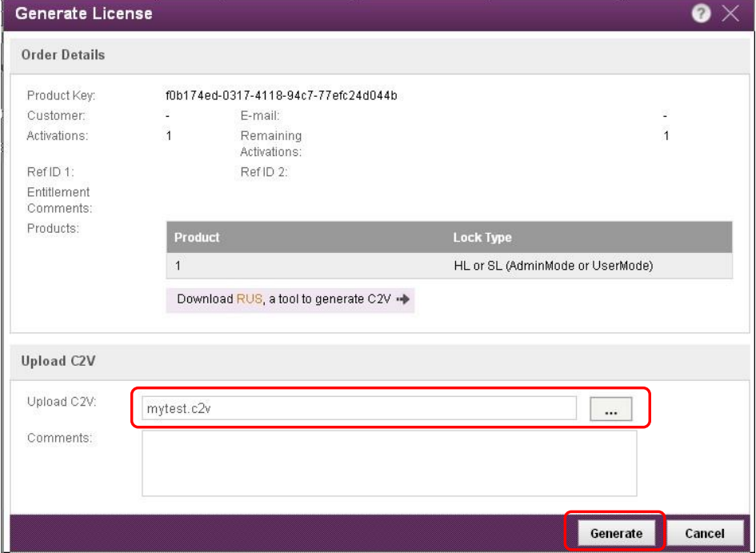Click the Generate License title bar
The image size is (756, 553).
point(320,14)
